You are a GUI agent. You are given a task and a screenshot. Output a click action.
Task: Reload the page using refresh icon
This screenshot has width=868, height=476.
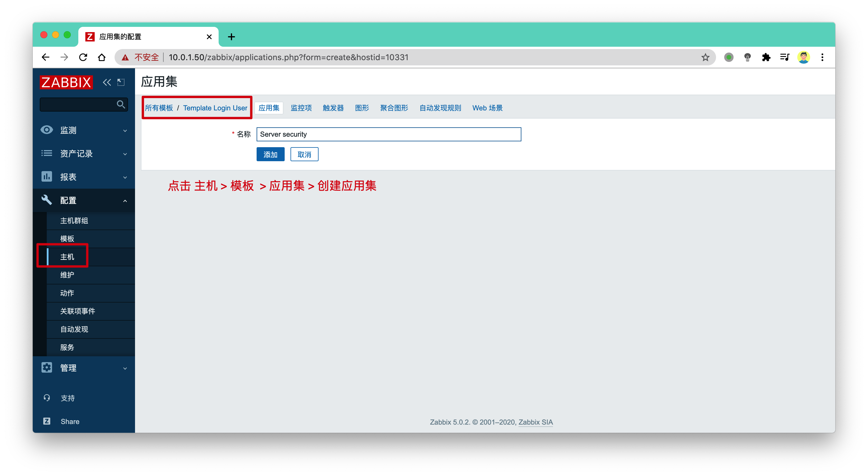[83, 57]
